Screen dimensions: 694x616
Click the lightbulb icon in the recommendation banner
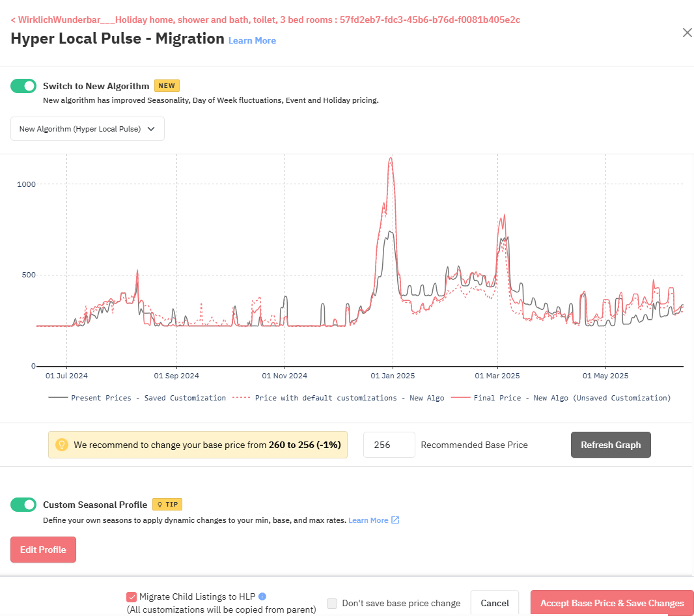pos(62,444)
